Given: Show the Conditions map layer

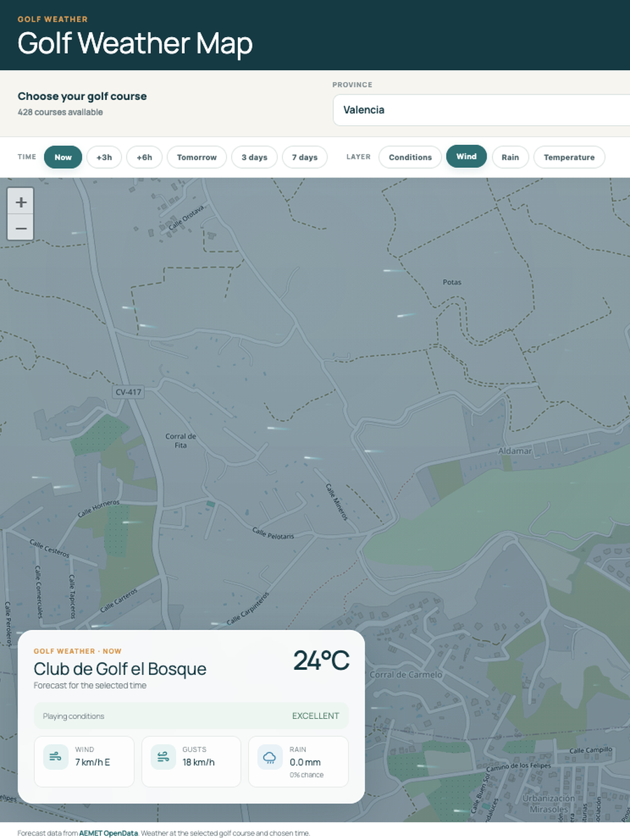Looking at the screenshot, I should [410, 157].
